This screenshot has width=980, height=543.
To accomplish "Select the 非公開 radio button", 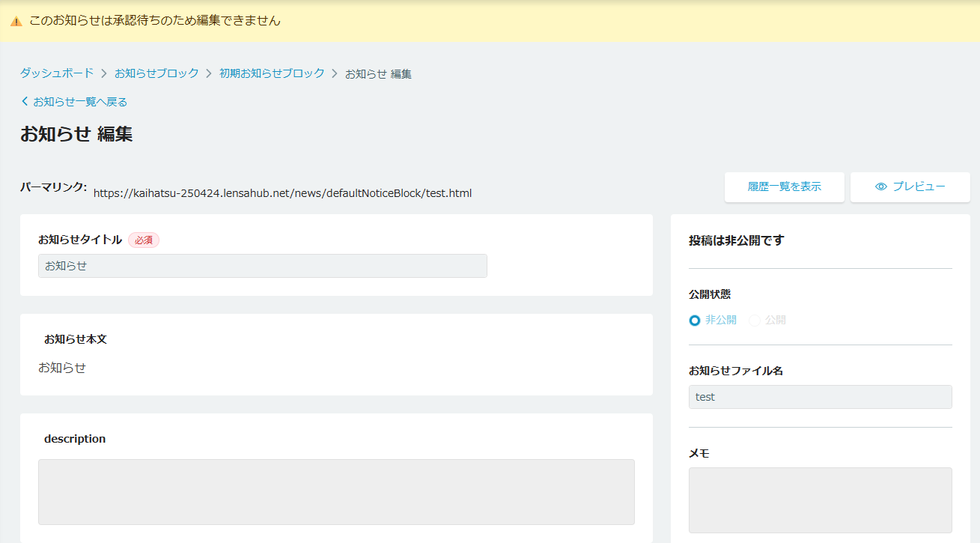I will [695, 321].
